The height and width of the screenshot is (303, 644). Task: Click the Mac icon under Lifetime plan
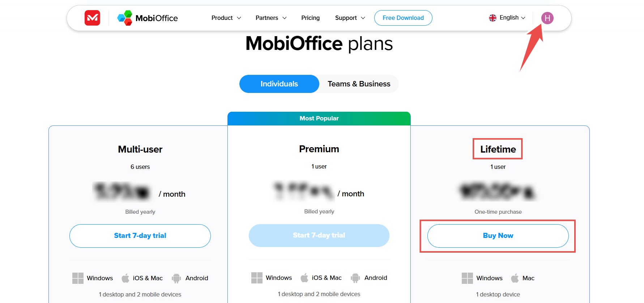tap(514, 278)
